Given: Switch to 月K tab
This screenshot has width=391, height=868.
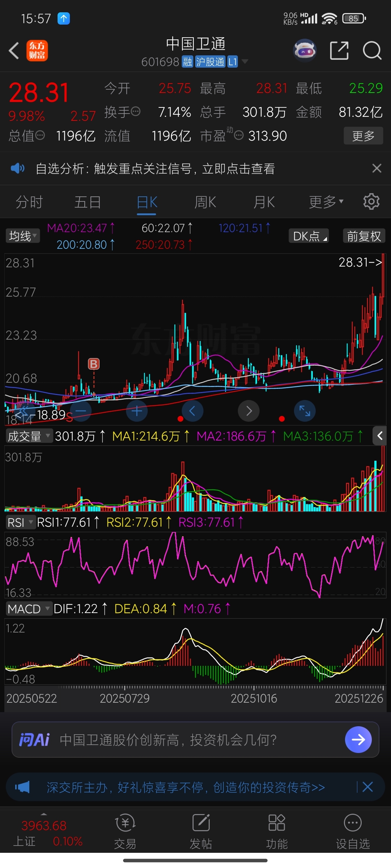Looking at the screenshot, I should [x=264, y=202].
